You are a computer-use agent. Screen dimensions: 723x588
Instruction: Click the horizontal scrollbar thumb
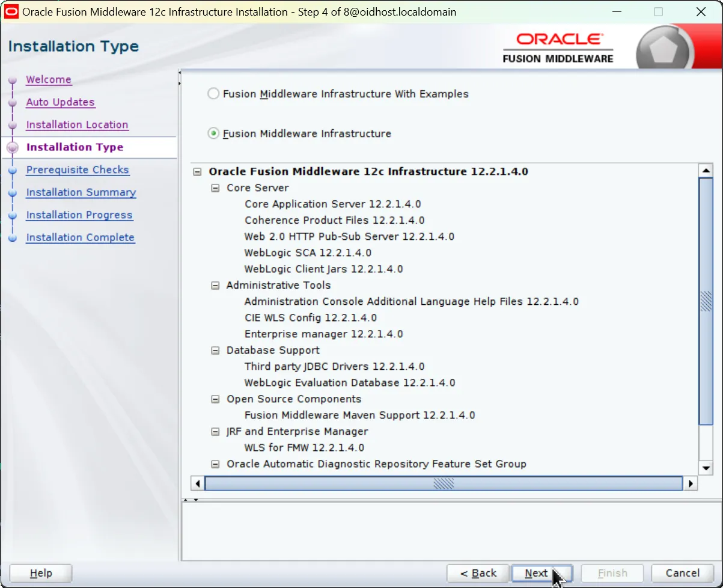[444, 483]
